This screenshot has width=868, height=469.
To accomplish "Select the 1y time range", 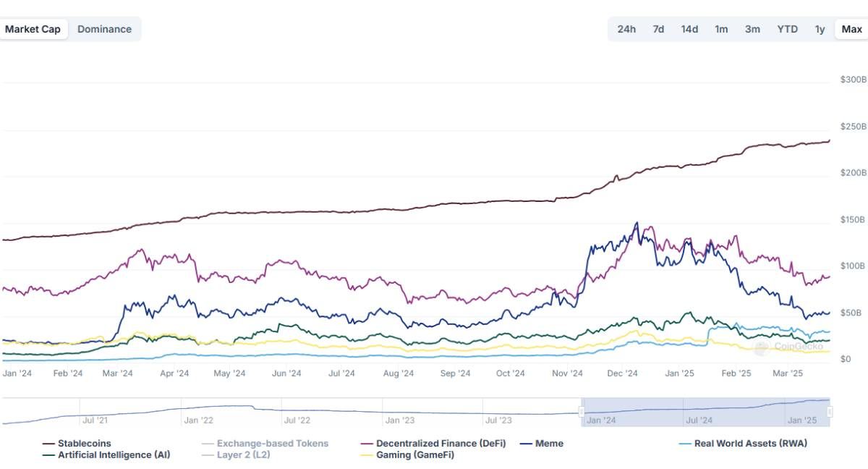I will coord(820,29).
